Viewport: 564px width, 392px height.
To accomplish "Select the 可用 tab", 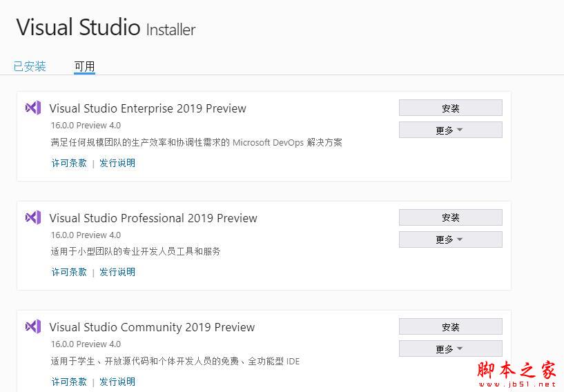I will pos(84,66).
